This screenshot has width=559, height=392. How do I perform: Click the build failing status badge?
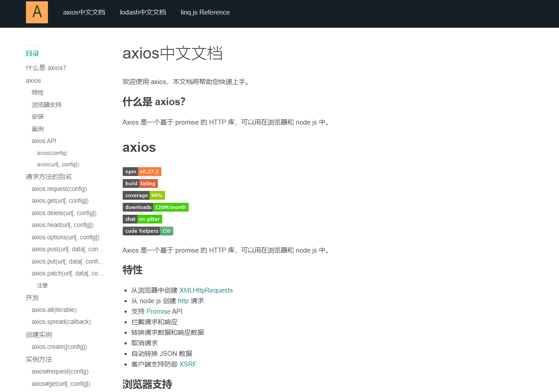(140, 183)
